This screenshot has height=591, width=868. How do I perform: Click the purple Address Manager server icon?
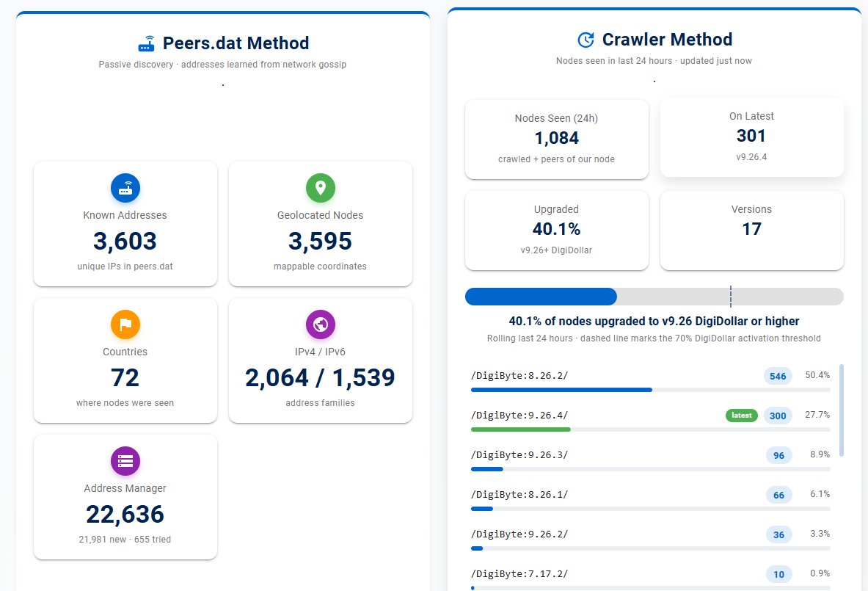pos(125,461)
